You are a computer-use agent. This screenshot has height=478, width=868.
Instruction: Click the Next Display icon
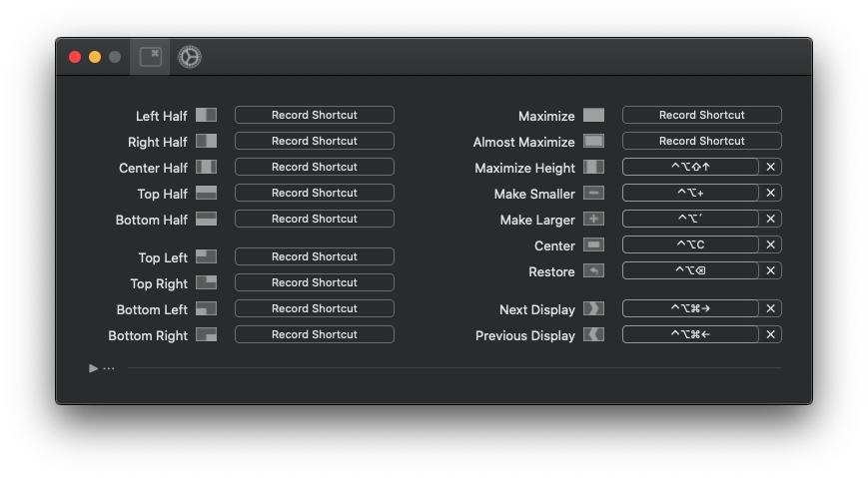pos(594,308)
